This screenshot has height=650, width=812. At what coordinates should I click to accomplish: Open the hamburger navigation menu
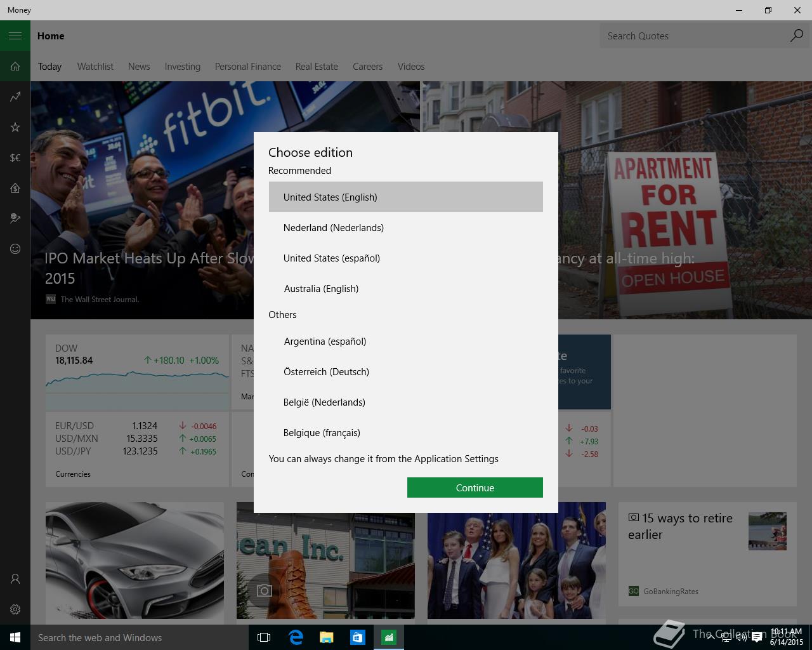click(15, 36)
